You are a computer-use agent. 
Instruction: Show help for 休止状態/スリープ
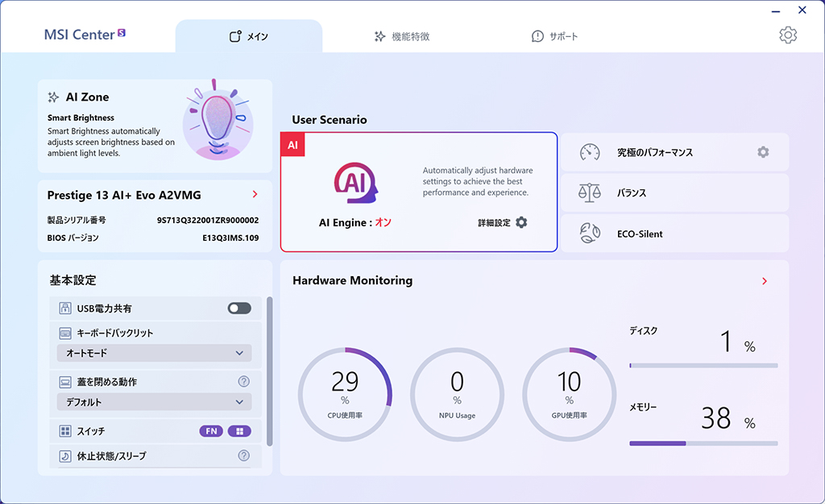click(x=243, y=456)
